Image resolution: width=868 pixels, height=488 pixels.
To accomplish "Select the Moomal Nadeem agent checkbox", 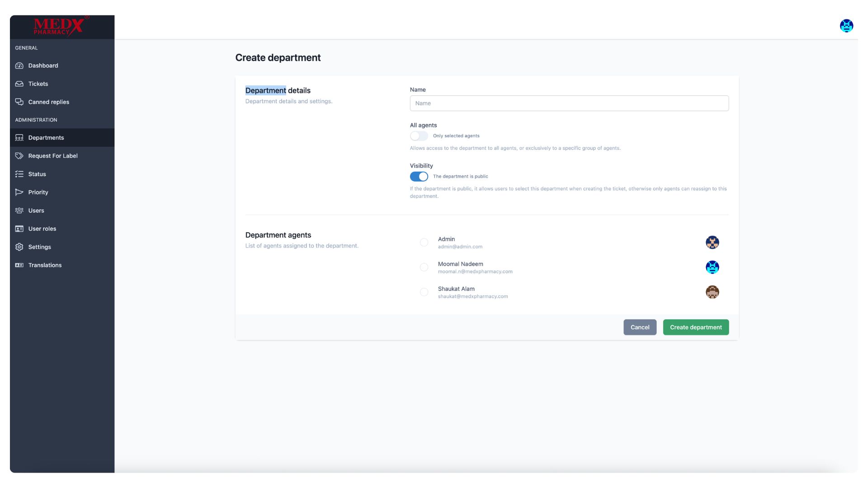I will coord(424,267).
